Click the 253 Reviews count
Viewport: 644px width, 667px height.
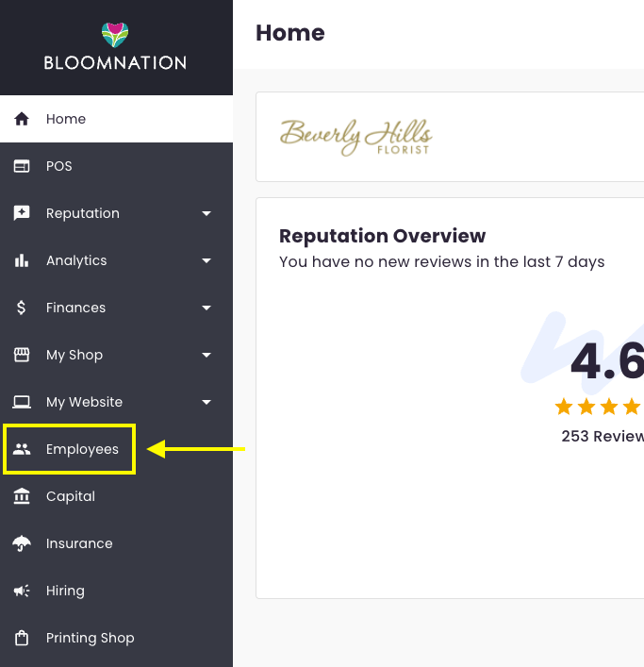tap(603, 437)
